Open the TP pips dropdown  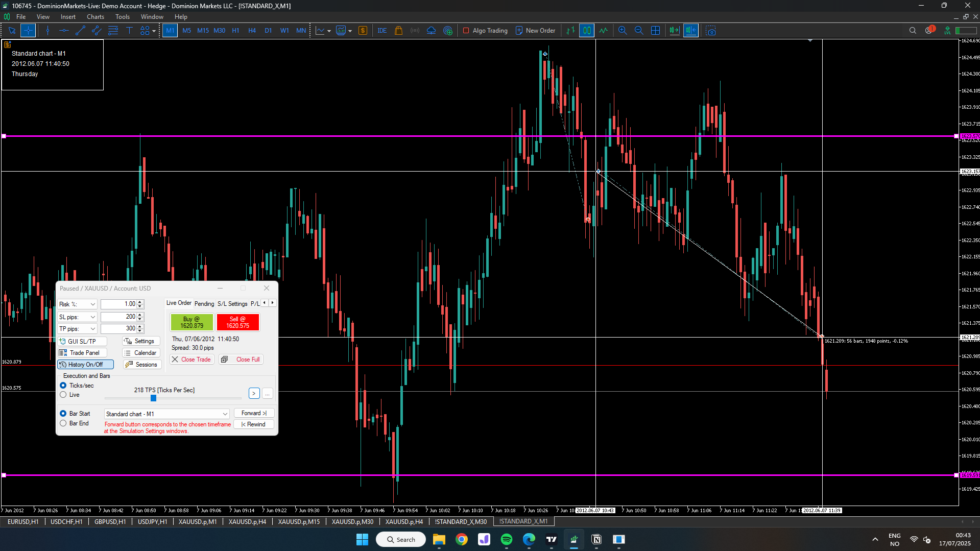point(77,329)
